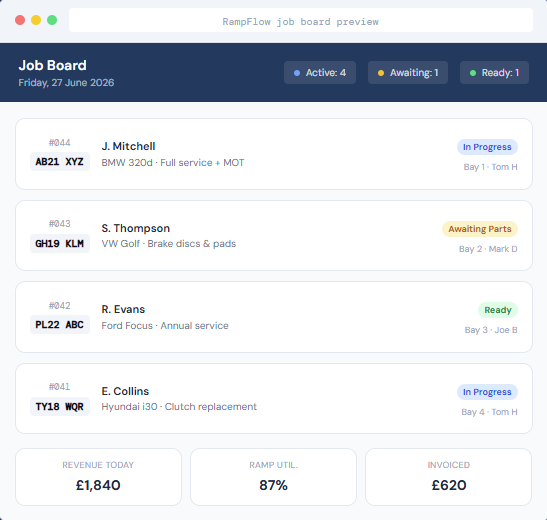The height and width of the screenshot is (520, 547).
Task: Click In Progress badge on job #041
Action: [487, 392]
